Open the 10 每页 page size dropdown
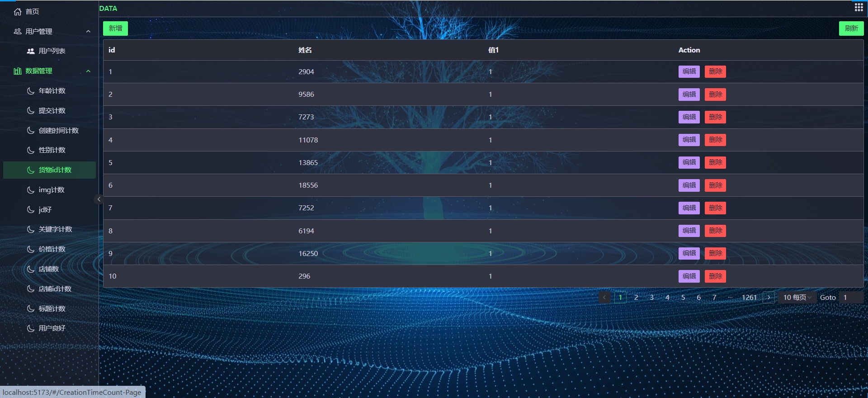This screenshot has width=868, height=398. point(797,298)
